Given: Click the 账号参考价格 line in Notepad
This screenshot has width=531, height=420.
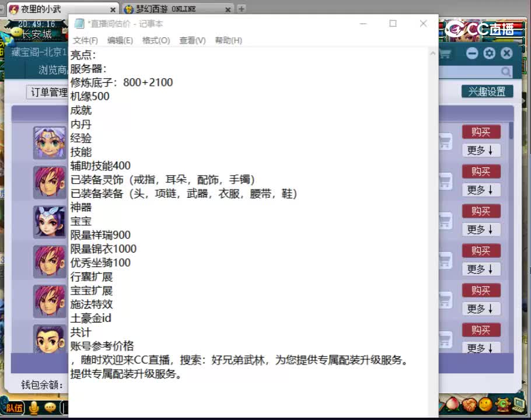Looking at the screenshot, I should [x=102, y=346].
